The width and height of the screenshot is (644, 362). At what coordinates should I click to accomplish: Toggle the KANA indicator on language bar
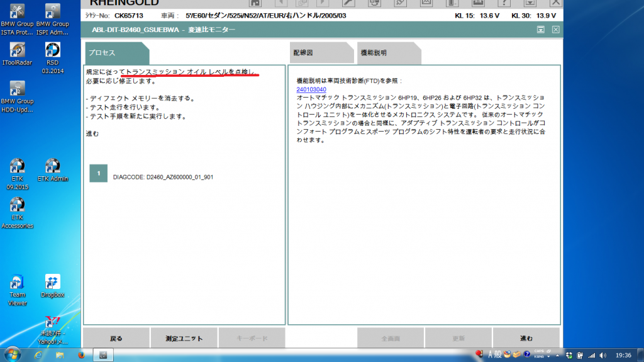539,357
